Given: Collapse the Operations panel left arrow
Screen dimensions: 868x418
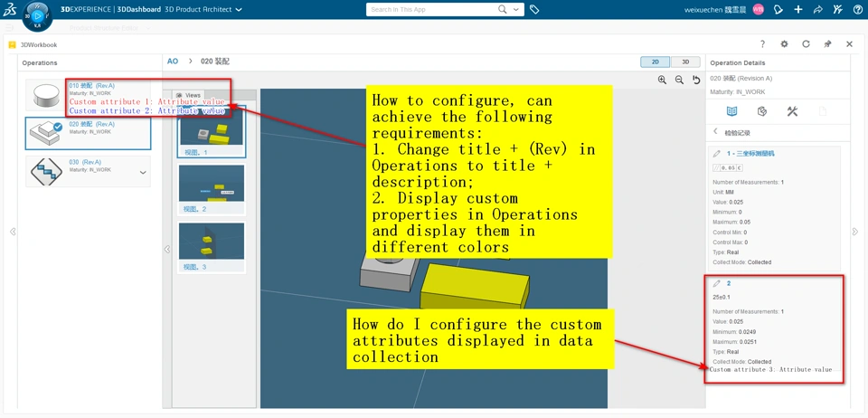Looking at the screenshot, I should pos(13,232).
